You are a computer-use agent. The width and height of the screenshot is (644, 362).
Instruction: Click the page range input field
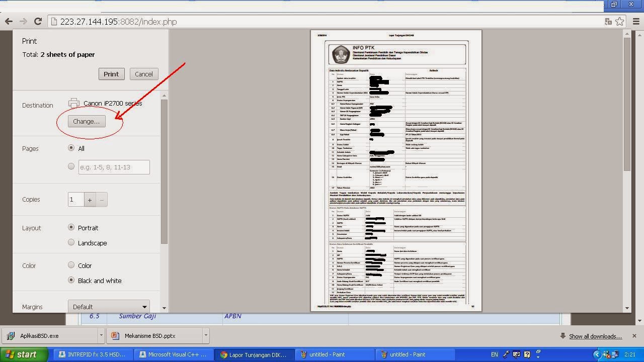tap(114, 166)
